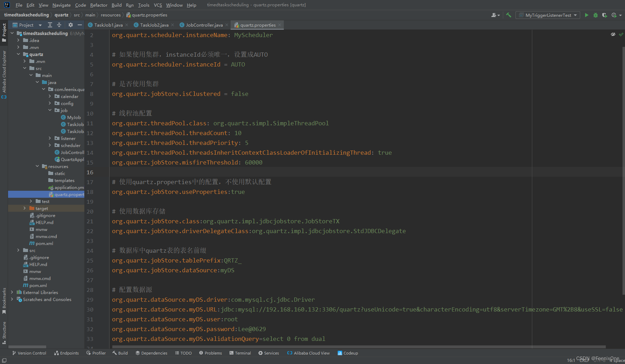Open the Terminal tool window
The width and height of the screenshot is (625, 364).
coord(240,353)
